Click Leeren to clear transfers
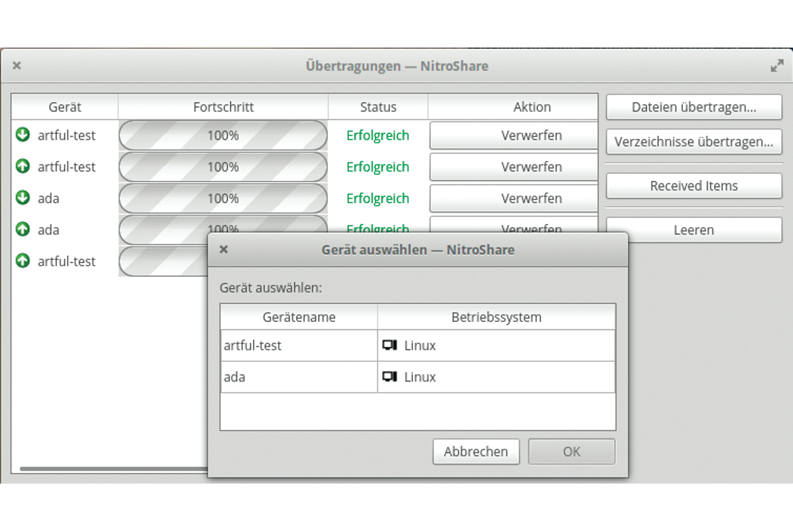 [693, 230]
